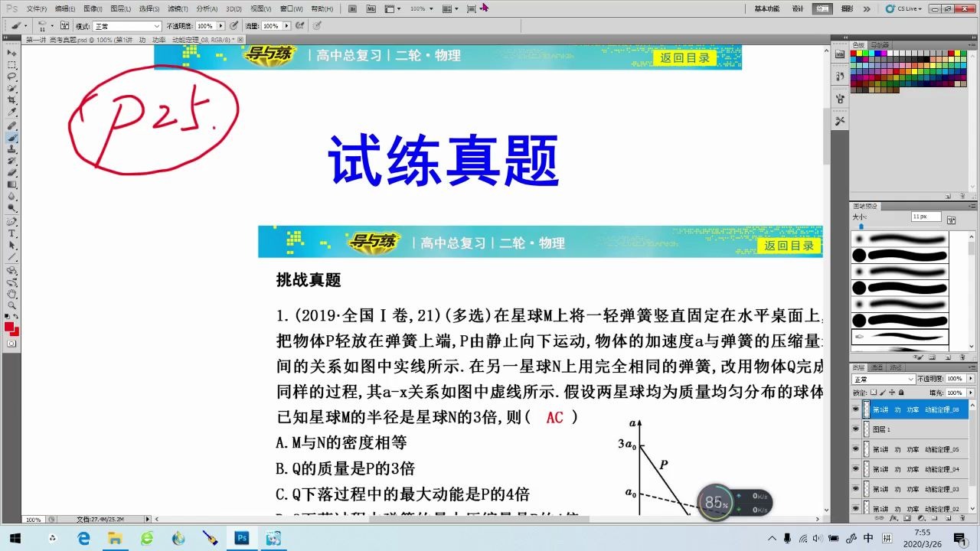The height and width of the screenshot is (551, 980).
Task: Open File Explorer from the taskbar
Action: pos(115,538)
